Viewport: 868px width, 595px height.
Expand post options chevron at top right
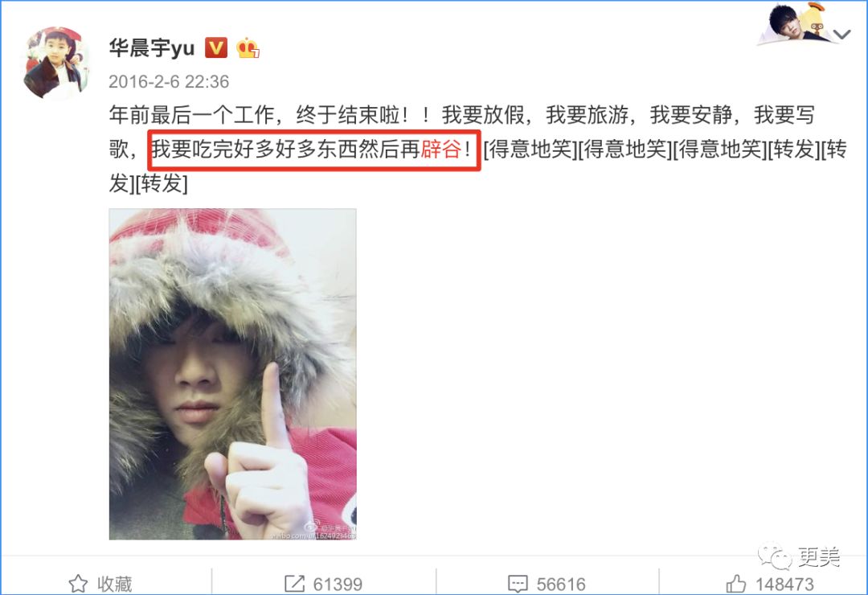842,35
